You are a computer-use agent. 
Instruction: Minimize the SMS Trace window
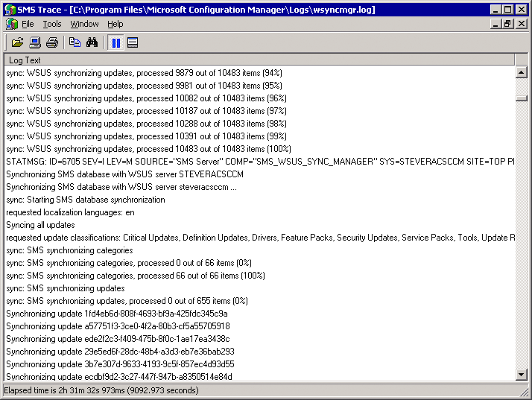tap(495, 10)
